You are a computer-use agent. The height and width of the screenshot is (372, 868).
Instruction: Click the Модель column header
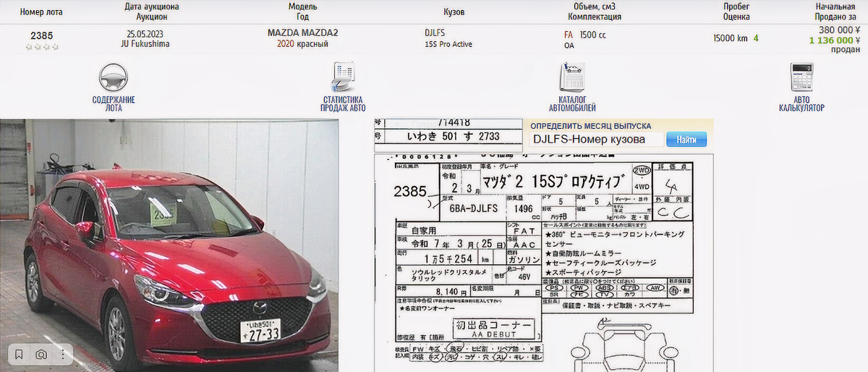[x=302, y=7]
